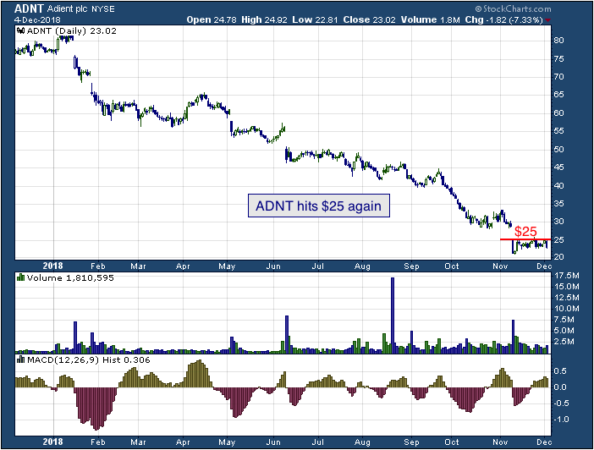Click the 17.5M volume axis label
Viewport: 594px width, 450px height.
[x=567, y=275]
